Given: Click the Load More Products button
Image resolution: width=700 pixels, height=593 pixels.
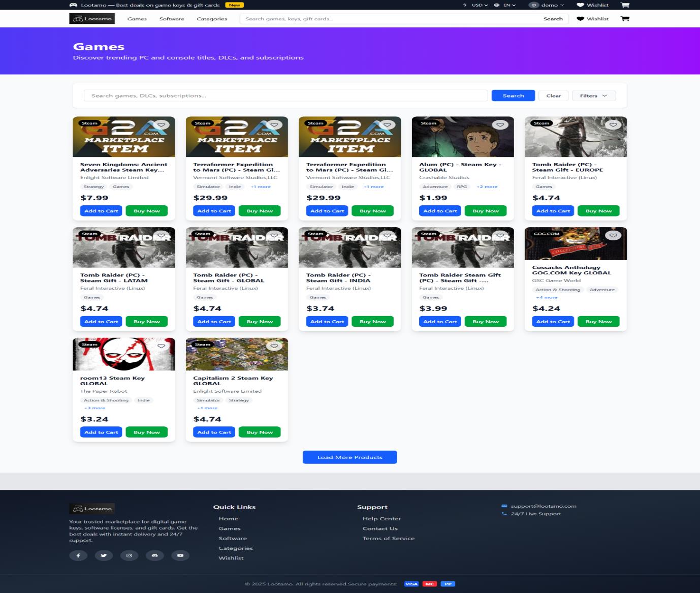Looking at the screenshot, I should (349, 457).
